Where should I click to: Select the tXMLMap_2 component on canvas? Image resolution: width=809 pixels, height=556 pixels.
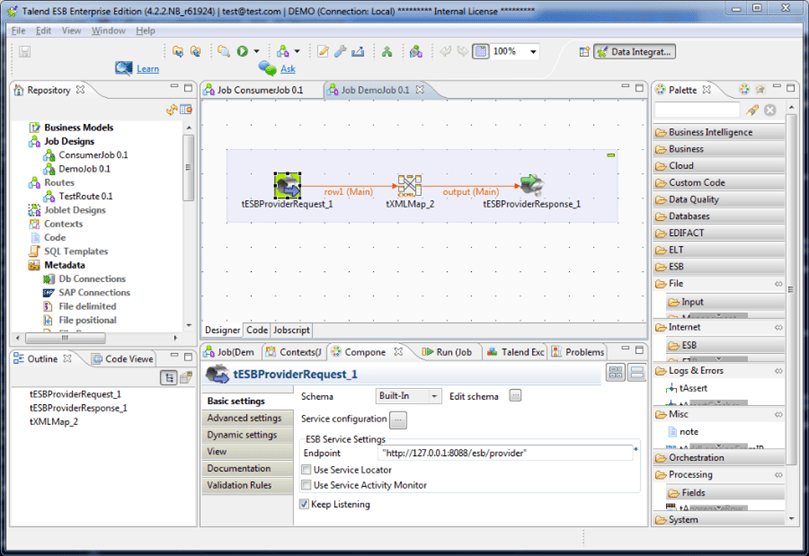(410, 186)
